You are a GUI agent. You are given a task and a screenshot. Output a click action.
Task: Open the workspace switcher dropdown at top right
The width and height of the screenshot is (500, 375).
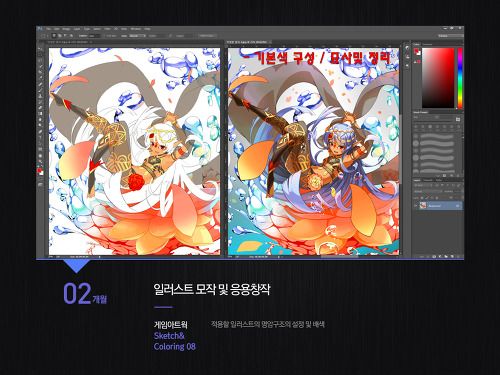pyautogui.click(x=450, y=35)
